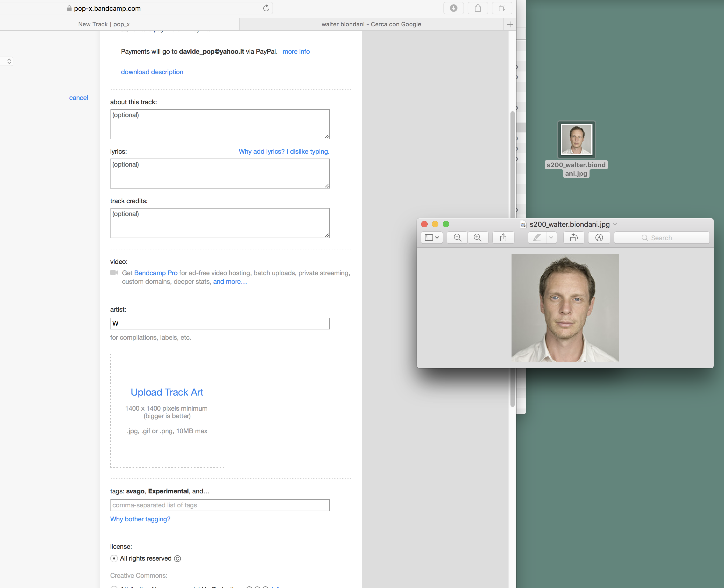Click Upload Track Art link

(167, 392)
